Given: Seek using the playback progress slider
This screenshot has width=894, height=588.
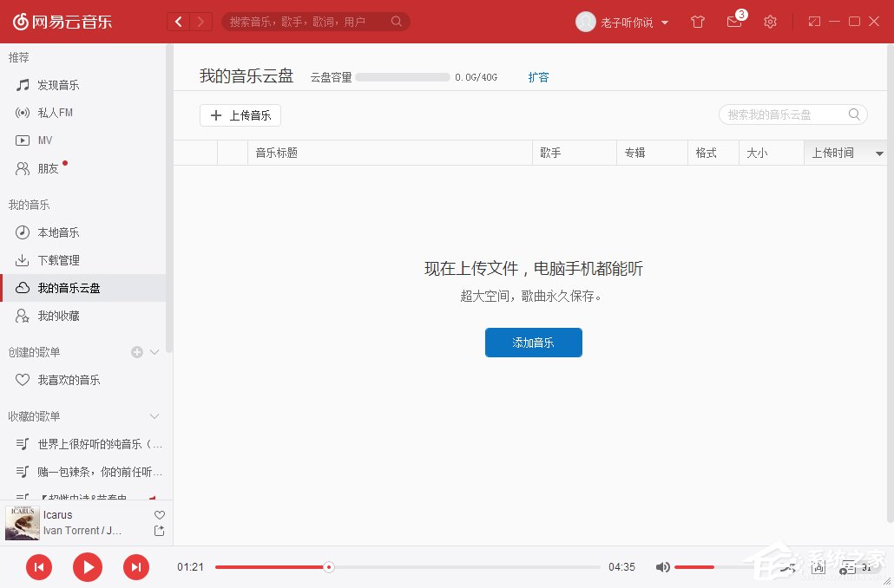Looking at the screenshot, I should [328, 566].
